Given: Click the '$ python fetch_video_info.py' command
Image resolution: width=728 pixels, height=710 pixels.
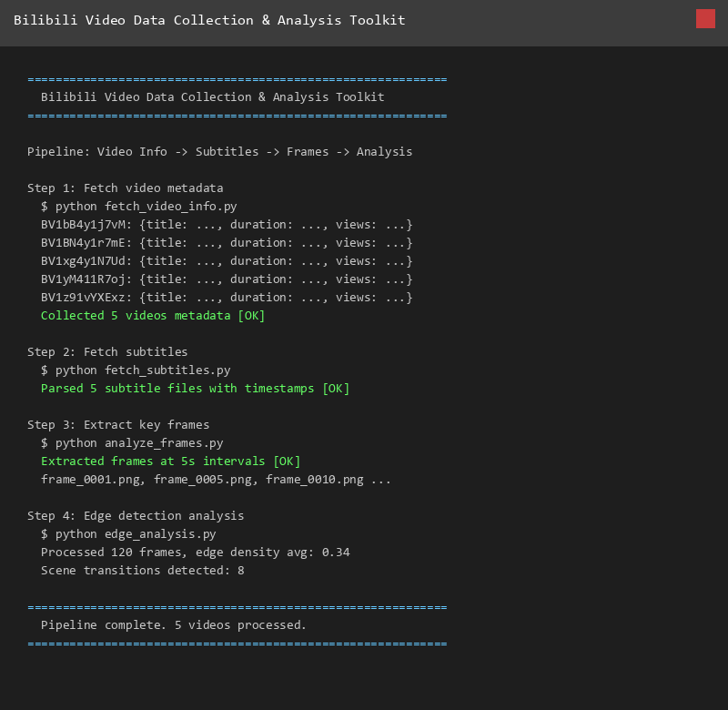Looking at the screenshot, I should [x=139, y=207].
